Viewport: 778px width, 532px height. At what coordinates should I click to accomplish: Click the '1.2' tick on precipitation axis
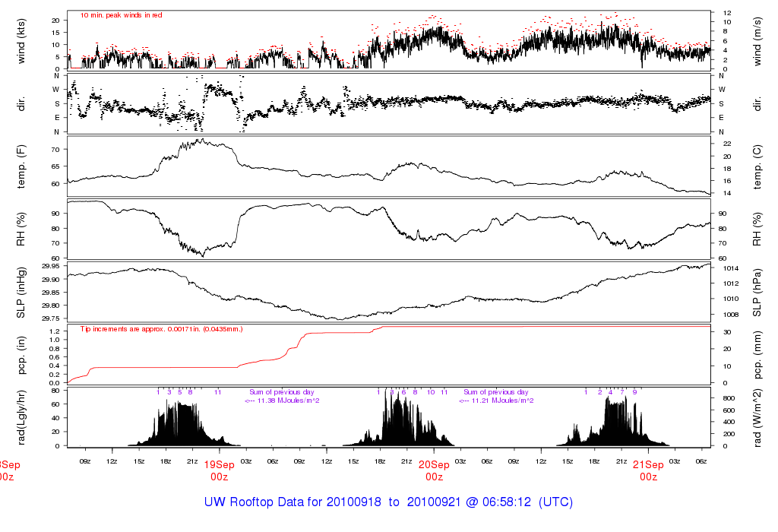click(55, 331)
